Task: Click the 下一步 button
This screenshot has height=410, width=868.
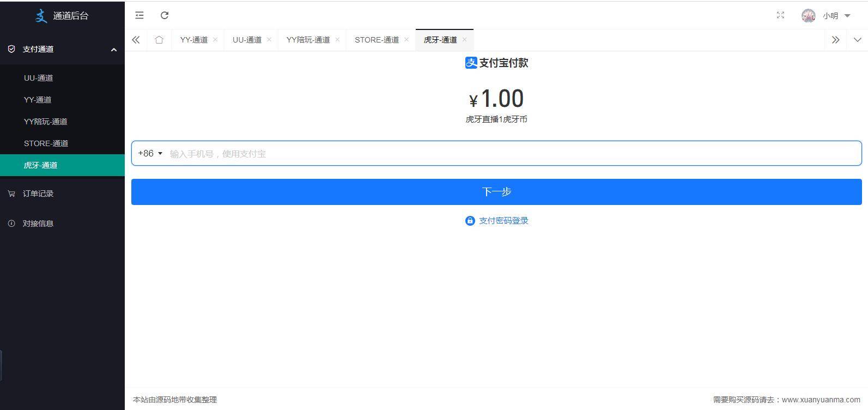Action: [x=496, y=192]
